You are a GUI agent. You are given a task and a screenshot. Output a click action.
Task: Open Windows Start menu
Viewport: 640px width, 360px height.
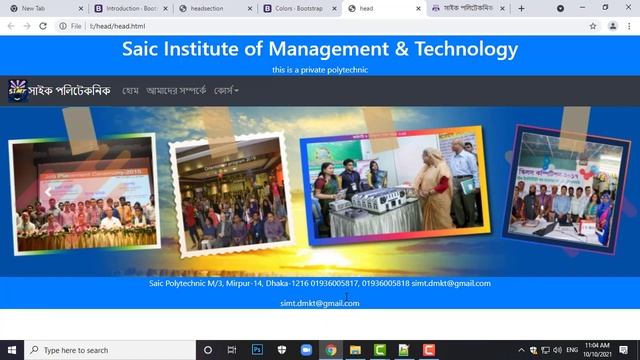point(12,350)
